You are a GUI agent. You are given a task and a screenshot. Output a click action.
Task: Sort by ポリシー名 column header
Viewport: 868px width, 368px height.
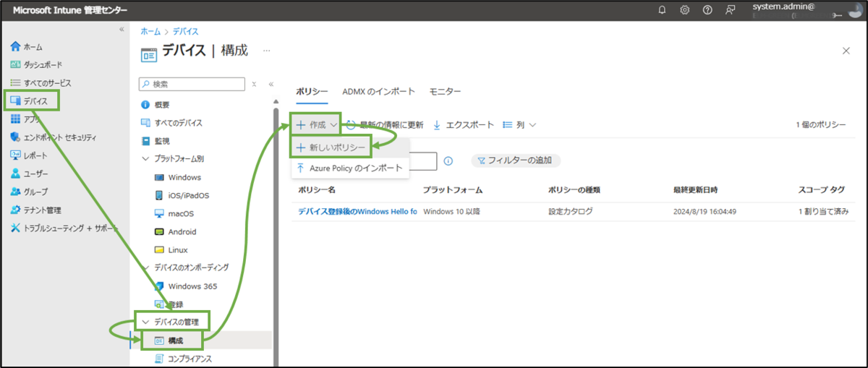(317, 190)
